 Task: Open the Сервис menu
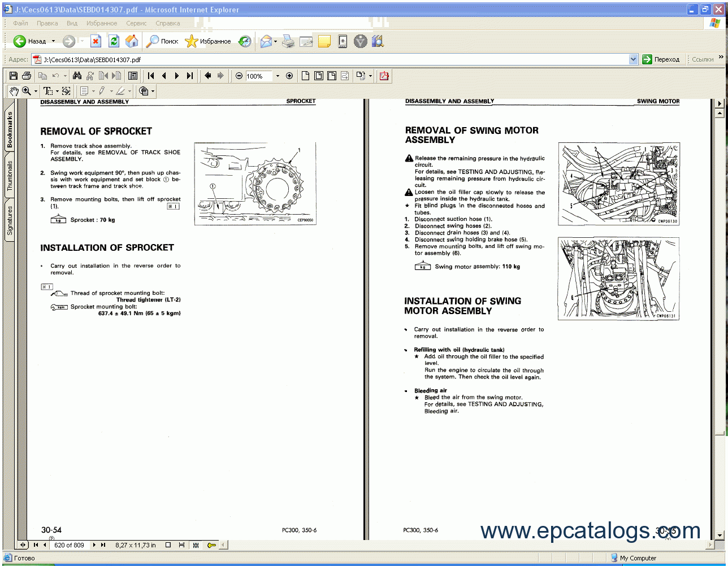[x=136, y=23]
